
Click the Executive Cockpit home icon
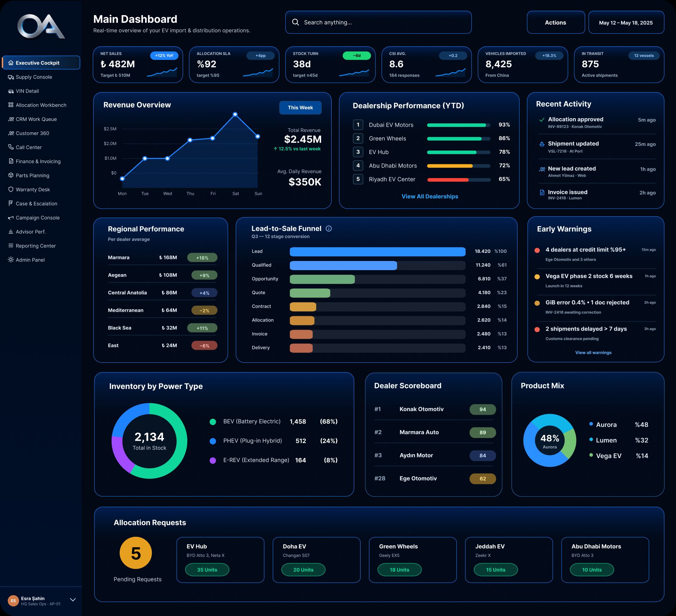(x=11, y=63)
